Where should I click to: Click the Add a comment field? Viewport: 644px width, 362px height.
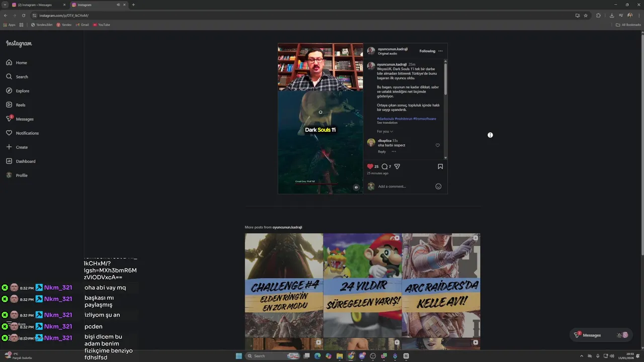[x=406, y=187]
